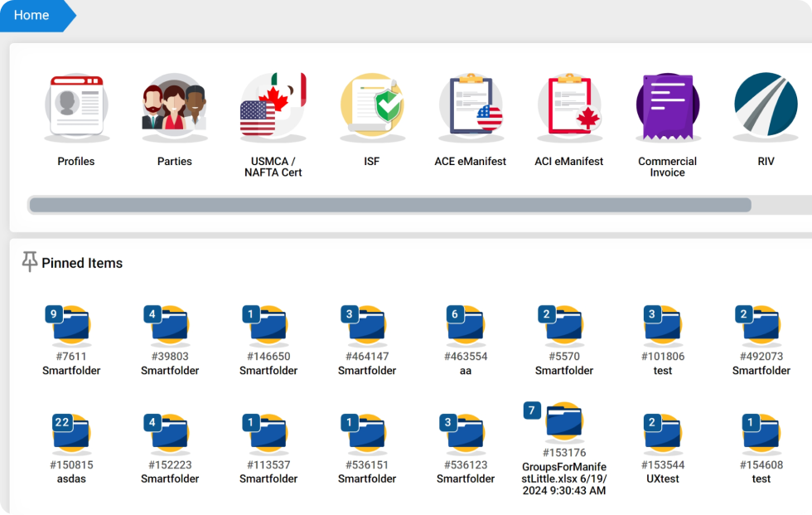
Task: Click the USMCA / NAFTA Cert label
Action: click(273, 167)
